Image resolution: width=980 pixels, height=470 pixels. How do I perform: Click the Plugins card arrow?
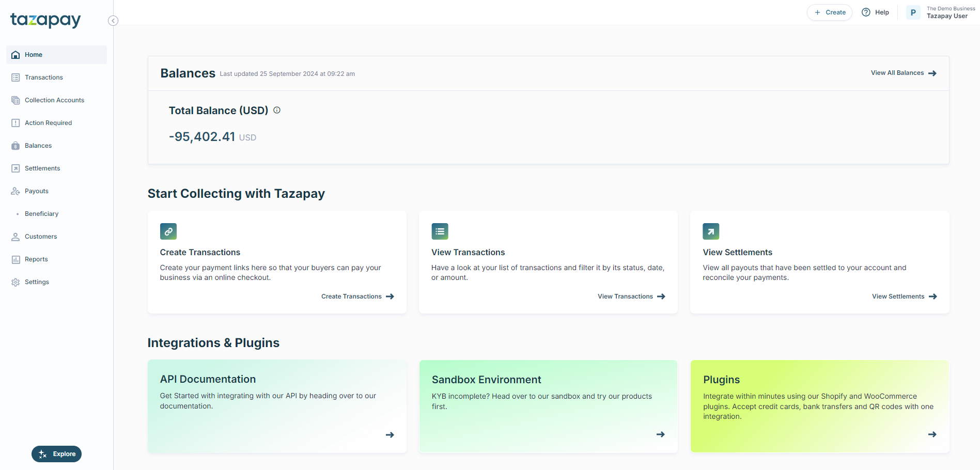(x=932, y=434)
